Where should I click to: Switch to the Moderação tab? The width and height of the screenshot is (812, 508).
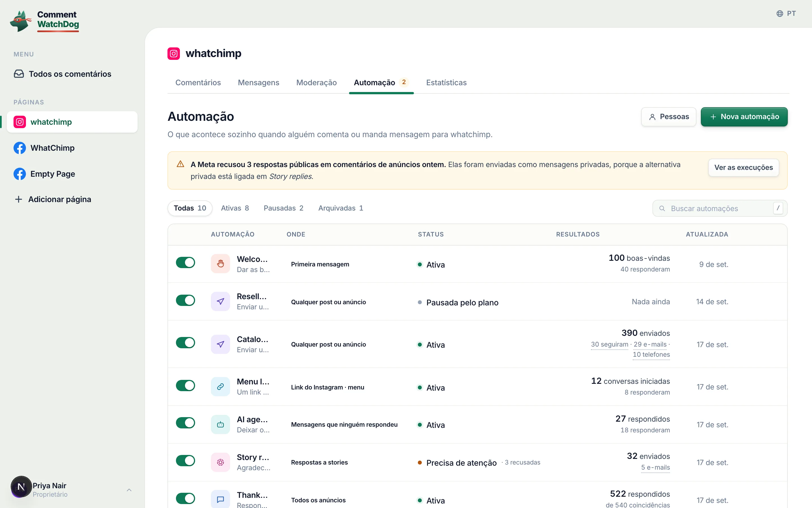[x=316, y=83]
